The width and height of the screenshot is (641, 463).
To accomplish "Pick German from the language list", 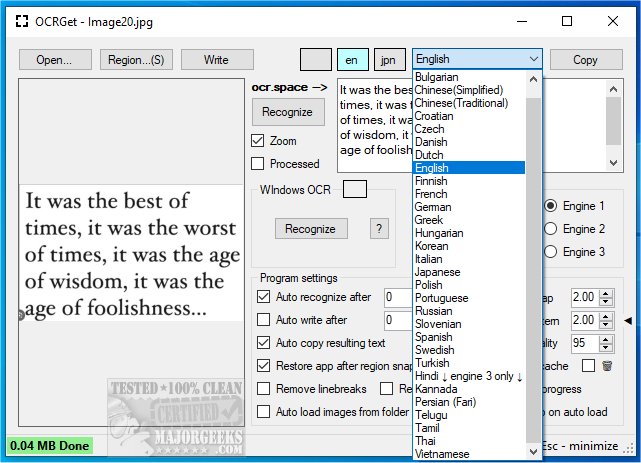I will 469,207.
